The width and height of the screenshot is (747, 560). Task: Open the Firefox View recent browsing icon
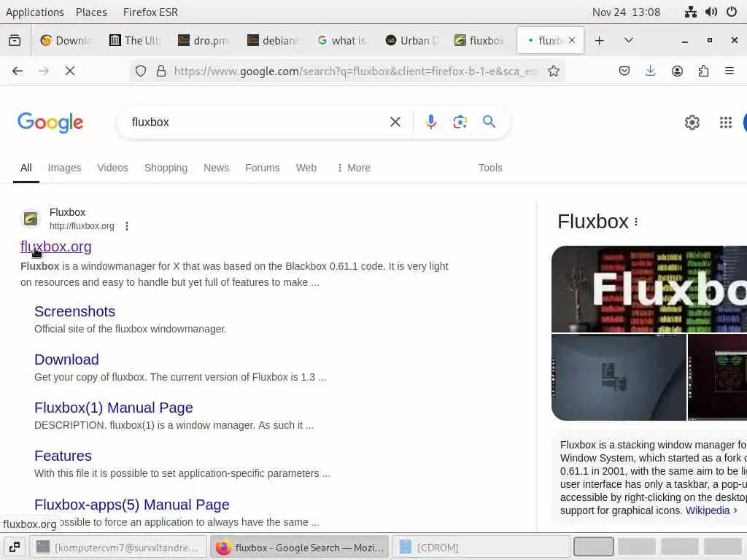[x=15, y=41]
